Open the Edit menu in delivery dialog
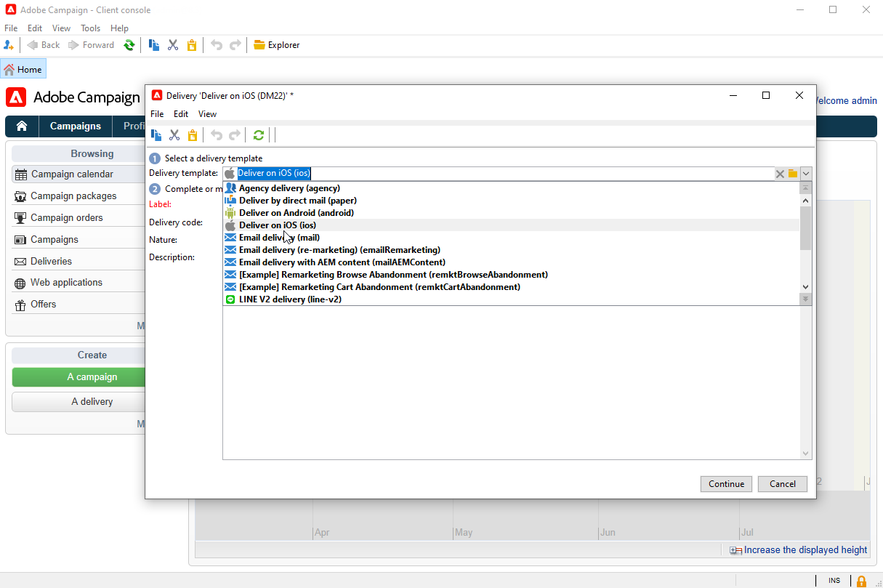883x588 pixels. [181, 114]
